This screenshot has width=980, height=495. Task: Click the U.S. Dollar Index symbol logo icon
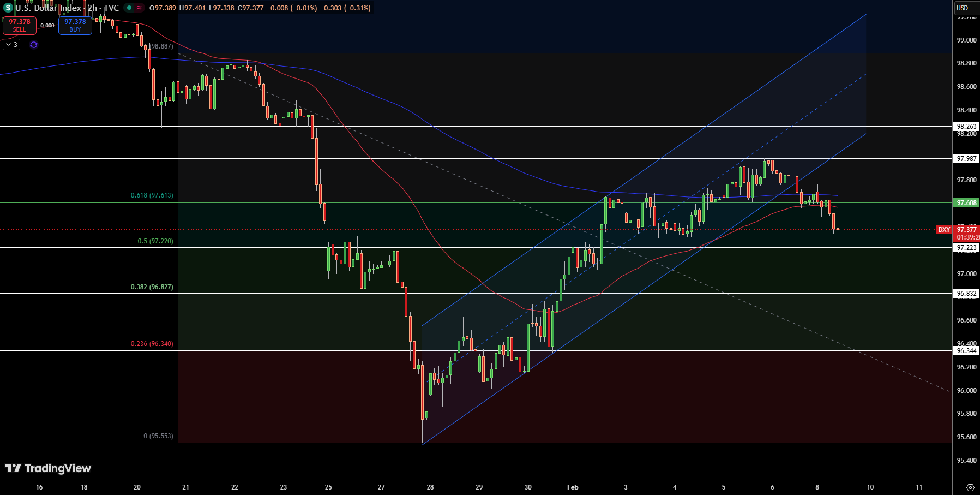point(8,8)
